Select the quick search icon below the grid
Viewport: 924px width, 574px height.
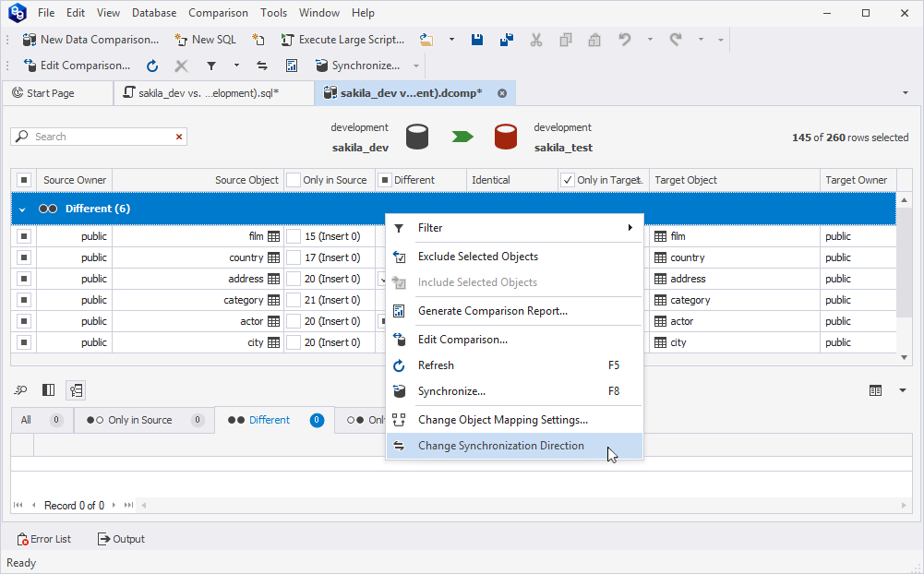[19, 389]
